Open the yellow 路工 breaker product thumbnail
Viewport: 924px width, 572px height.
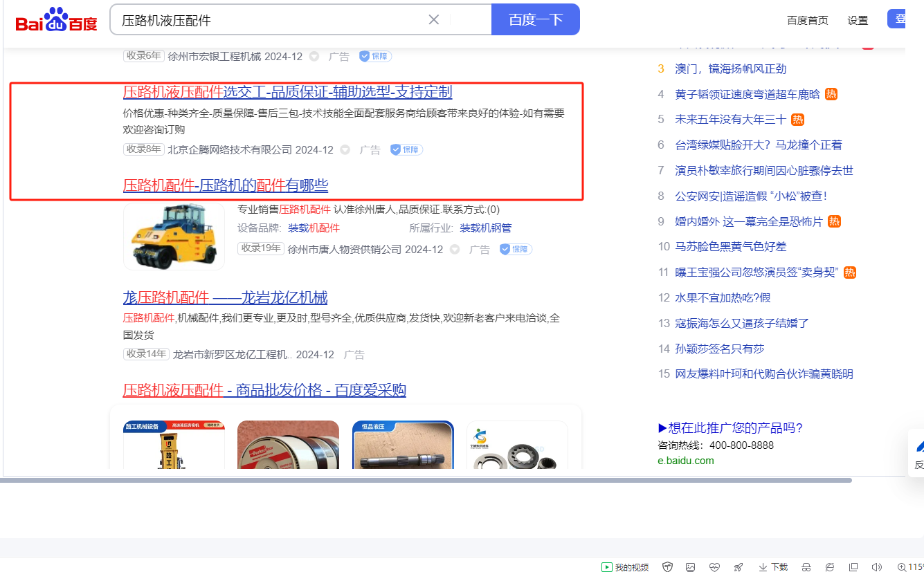coord(174,445)
